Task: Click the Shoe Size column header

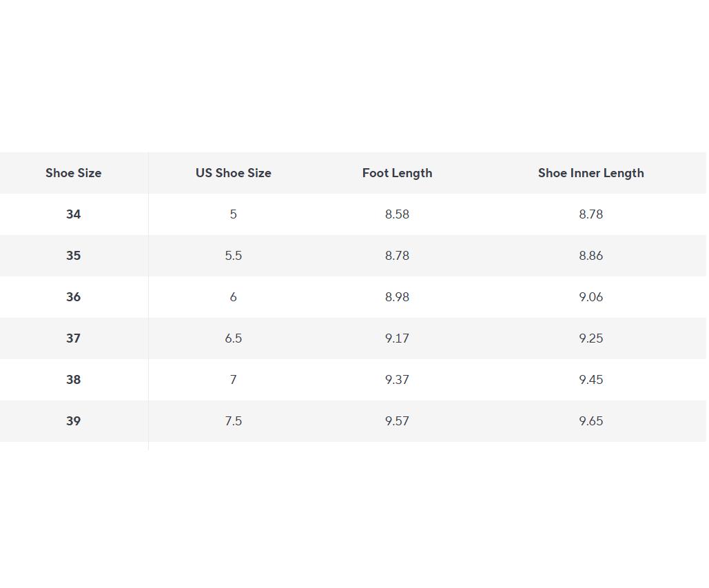Action: pyautogui.click(x=73, y=173)
